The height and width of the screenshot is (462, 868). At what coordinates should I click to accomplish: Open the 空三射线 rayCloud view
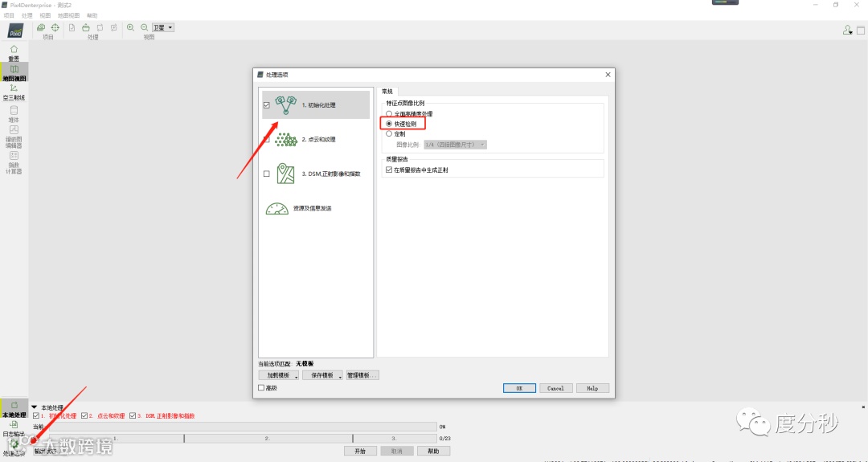(x=14, y=92)
